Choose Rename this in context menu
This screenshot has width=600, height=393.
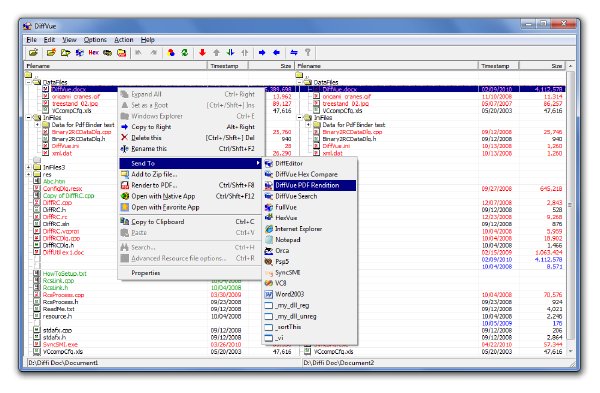[190, 149]
